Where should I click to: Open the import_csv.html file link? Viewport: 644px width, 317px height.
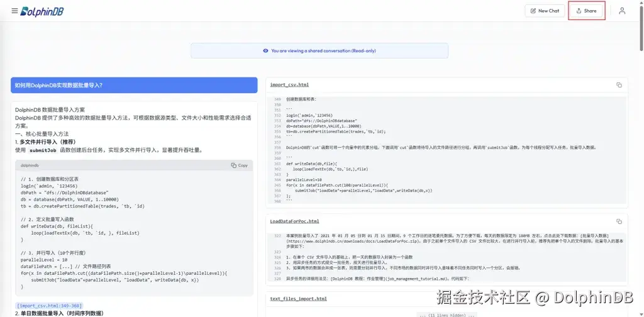289,85
